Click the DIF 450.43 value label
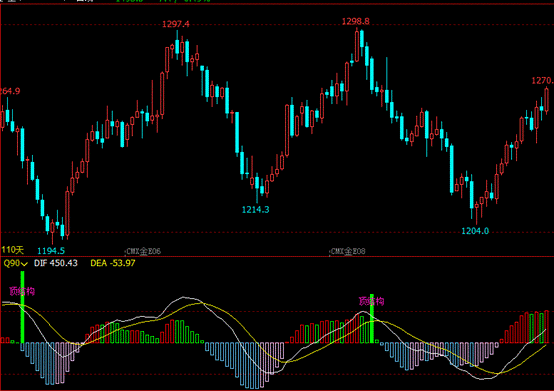The width and height of the screenshot is (554, 391). point(55,263)
